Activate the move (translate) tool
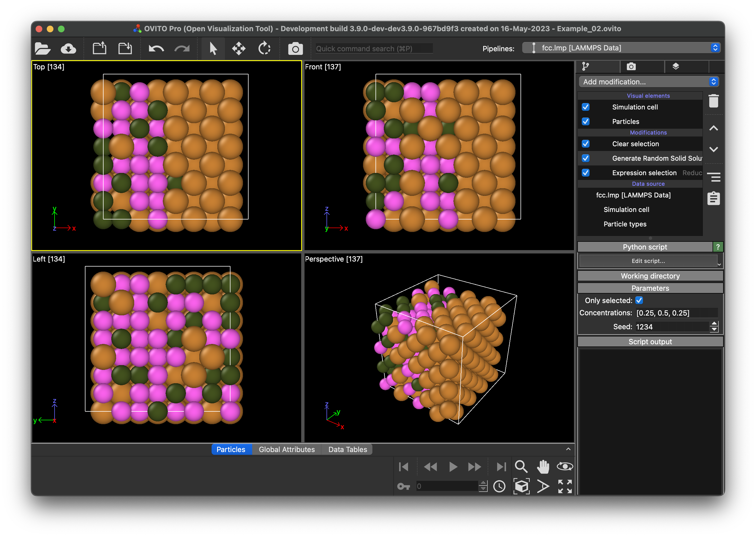Screen dimensions: 756x537 [239, 49]
